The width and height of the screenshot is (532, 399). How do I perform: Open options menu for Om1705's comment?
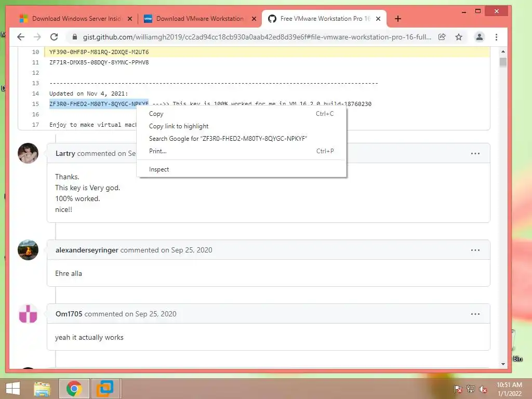point(475,314)
